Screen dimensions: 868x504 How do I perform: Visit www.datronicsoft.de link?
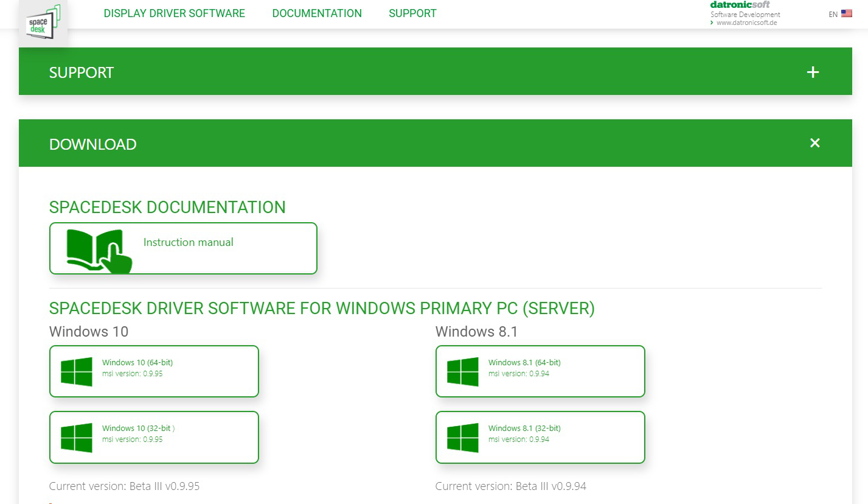[x=746, y=23]
